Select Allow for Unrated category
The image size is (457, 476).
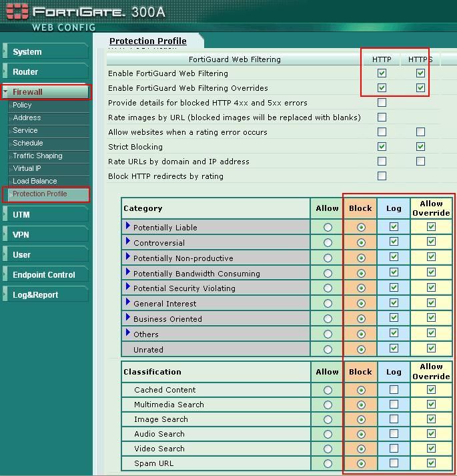point(328,349)
